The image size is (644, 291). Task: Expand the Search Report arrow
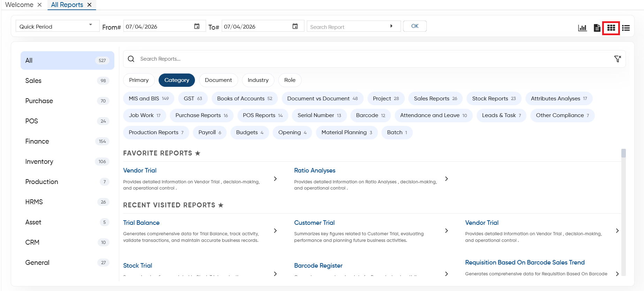[x=391, y=26]
